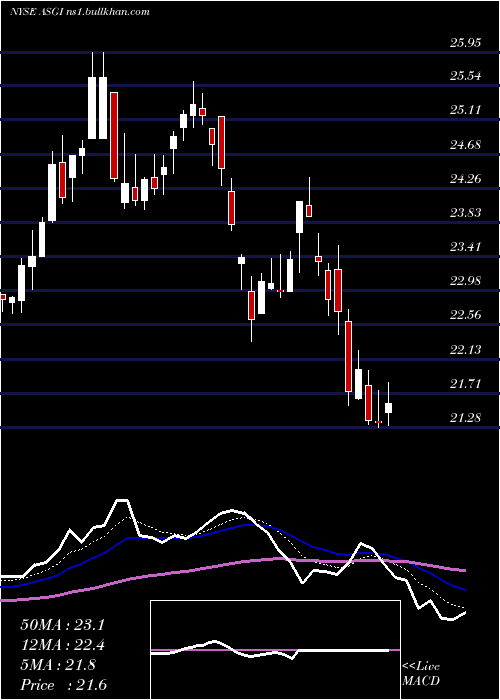Click the 24.68 price axis label

[x=465, y=145]
